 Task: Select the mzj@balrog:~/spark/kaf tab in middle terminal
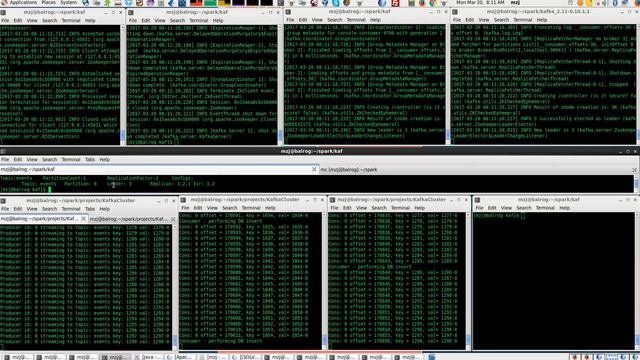(159, 169)
